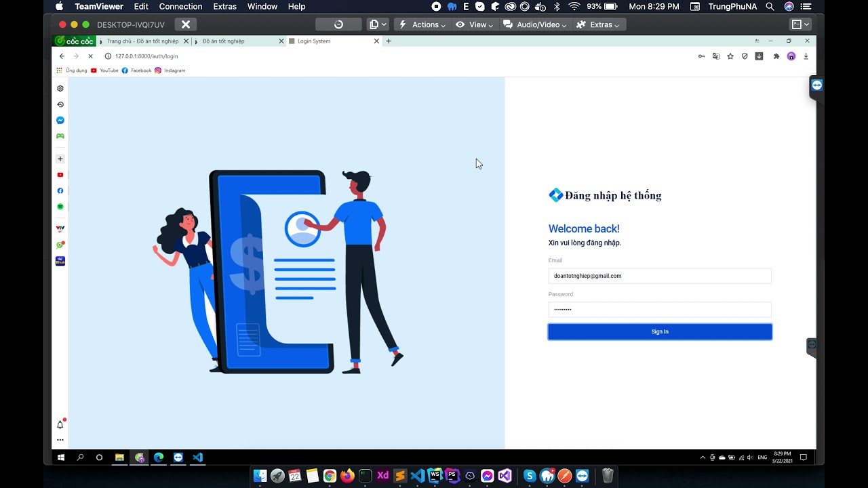Bookmark this page with star icon
Image resolution: width=868 pixels, height=488 pixels.
coord(730,56)
